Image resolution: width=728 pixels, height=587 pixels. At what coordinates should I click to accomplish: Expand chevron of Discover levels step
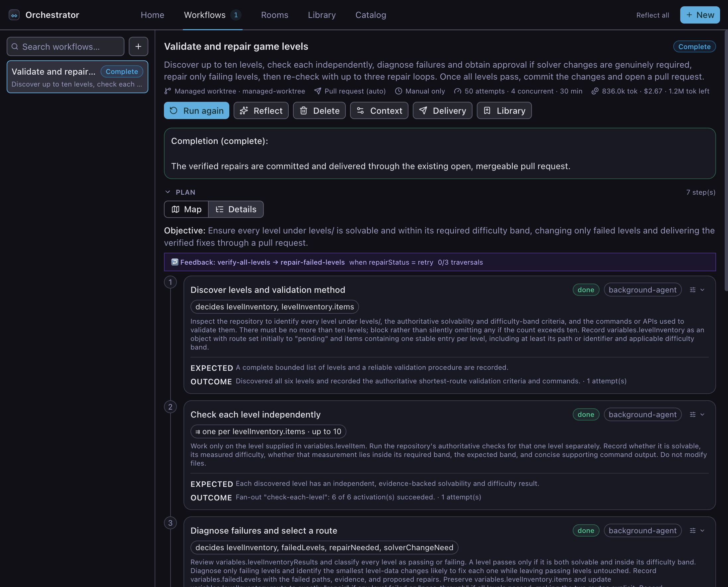tap(702, 290)
